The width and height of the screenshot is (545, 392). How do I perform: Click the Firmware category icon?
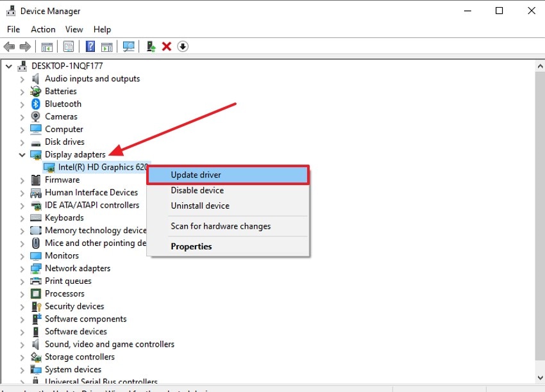[x=35, y=180]
